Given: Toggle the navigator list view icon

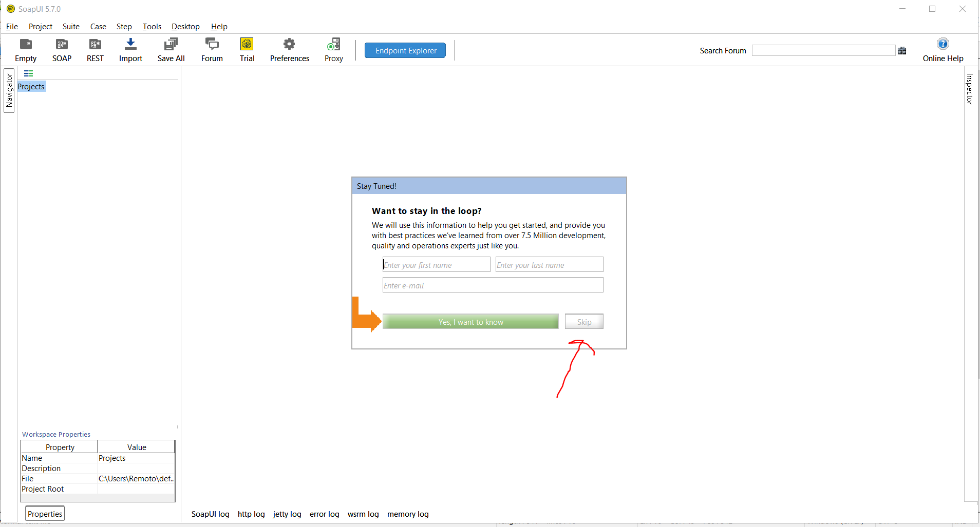Looking at the screenshot, I should (x=28, y=73).
